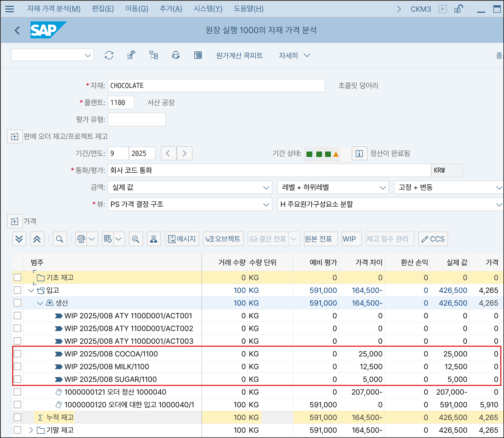Click the cost recycle cycle icon
This screenshot has height=438, width=504.
(176, 55)
